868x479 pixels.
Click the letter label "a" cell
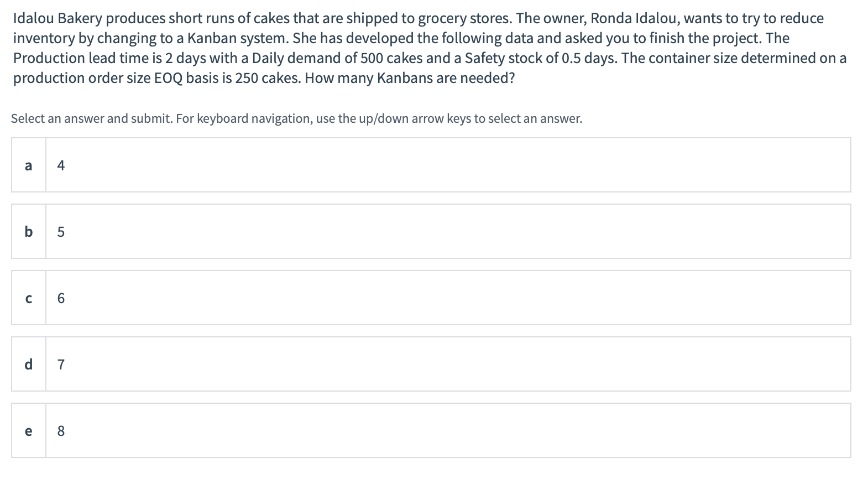[29, 165]
